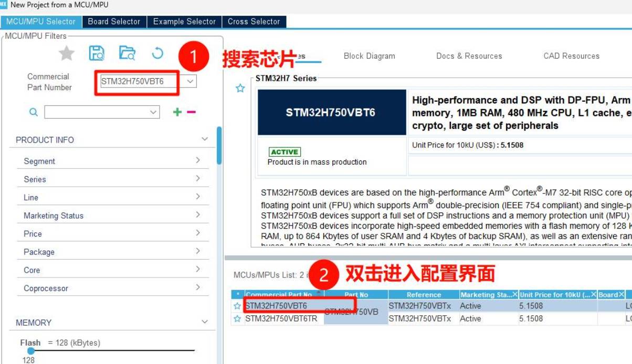Close the Marketing Status column

coord(515,295)
